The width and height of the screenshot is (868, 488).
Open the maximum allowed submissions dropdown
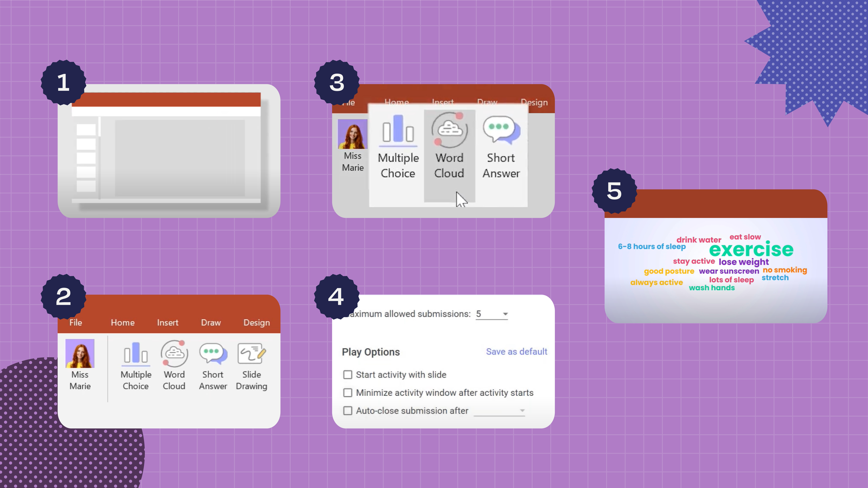point(506,314)
